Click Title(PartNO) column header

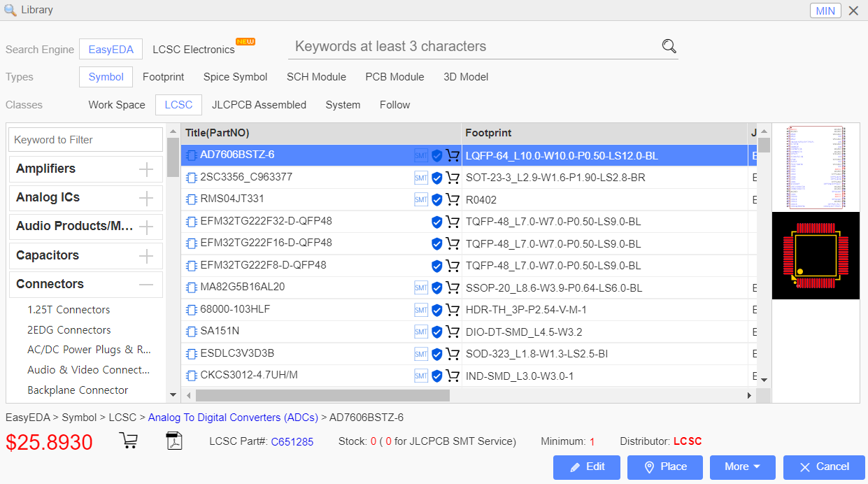pyautogui.click(x=321, y=133)
